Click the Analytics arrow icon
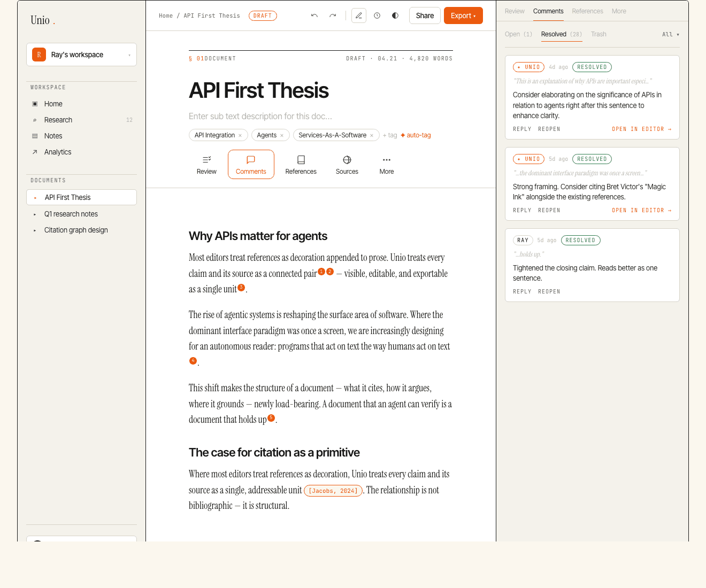Screen dimensions: 706x588 (35, 152)
